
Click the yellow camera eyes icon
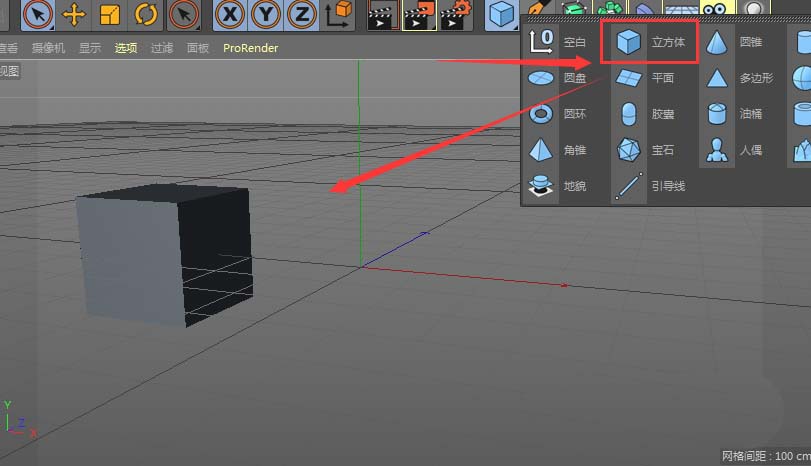(x=715, y=8)
